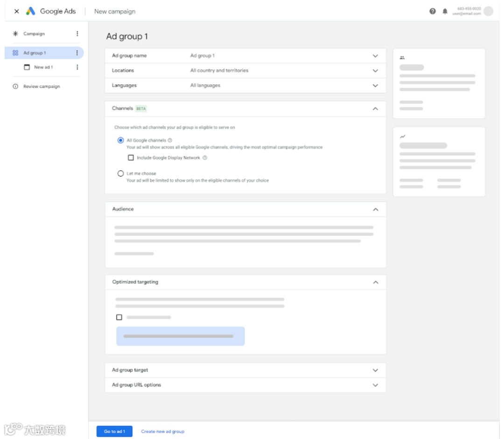
Task: Select All Google channels radio button
Action: coord(121,140)
